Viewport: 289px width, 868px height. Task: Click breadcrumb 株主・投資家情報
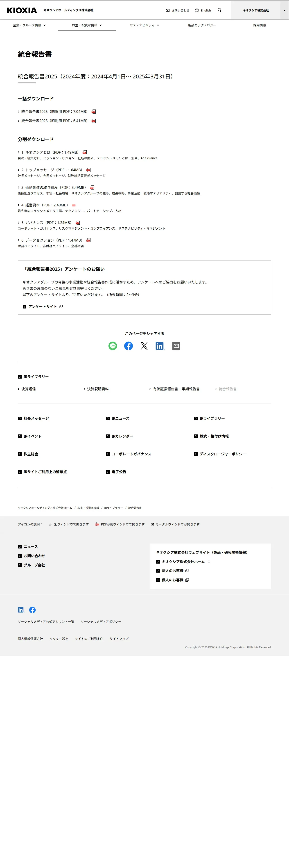point(88,508)
